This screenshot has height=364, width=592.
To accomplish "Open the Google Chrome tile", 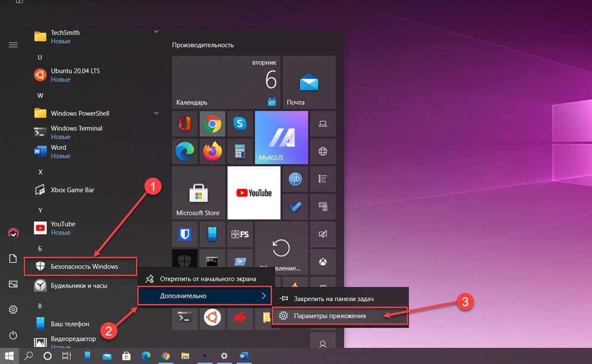I will coord(212,124).
